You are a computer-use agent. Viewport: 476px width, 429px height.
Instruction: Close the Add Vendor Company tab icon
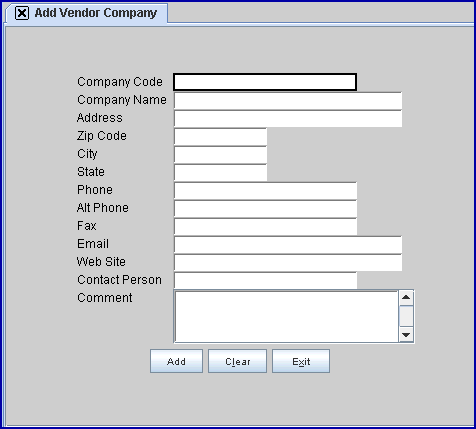coord(22,13)
